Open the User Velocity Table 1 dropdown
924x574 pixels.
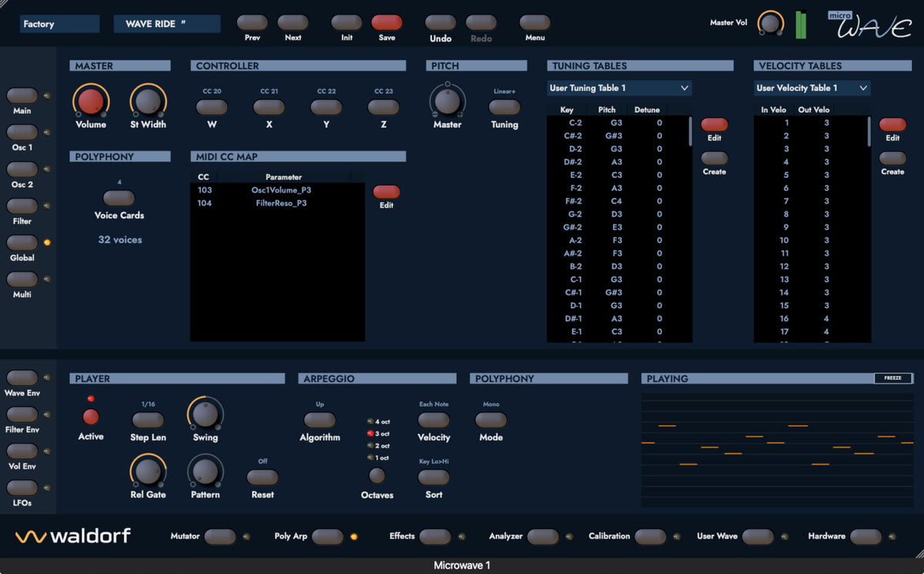point(812,88)
